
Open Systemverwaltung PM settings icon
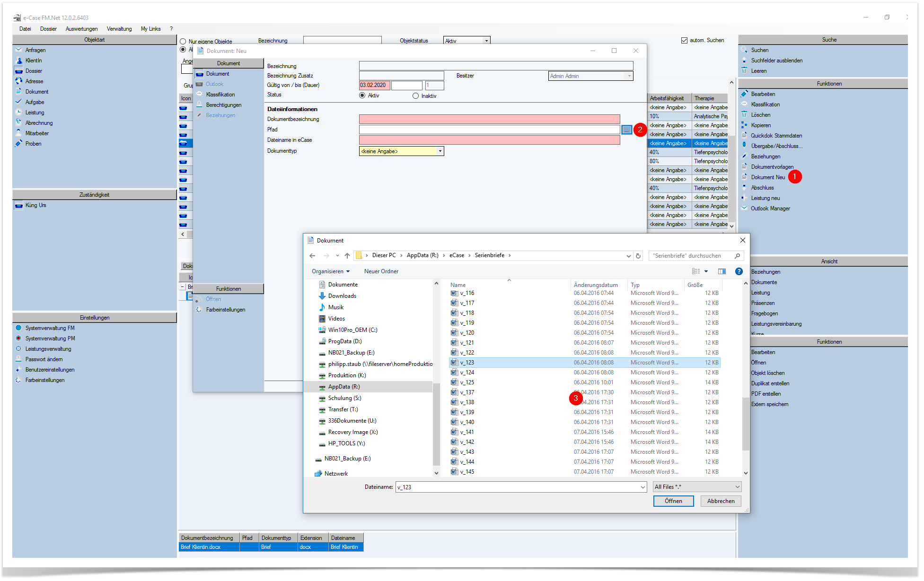pyautogui.click(x=18, y=338)
